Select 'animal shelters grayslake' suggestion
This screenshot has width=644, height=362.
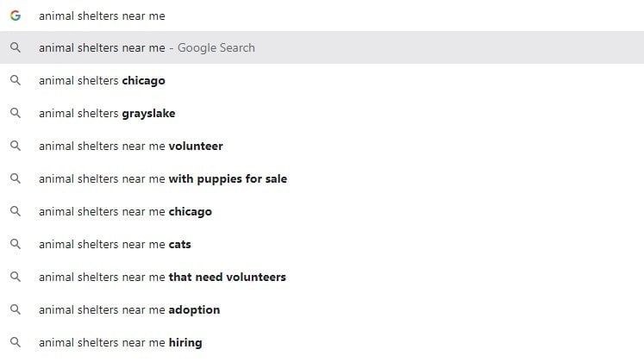(322, 113)
